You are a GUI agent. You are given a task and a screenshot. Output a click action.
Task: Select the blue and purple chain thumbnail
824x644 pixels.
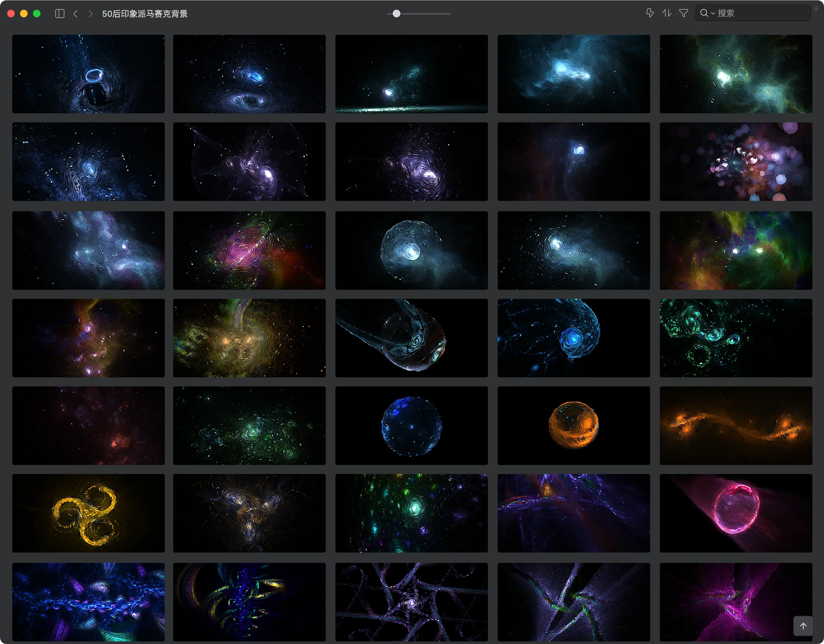tap(88, 602)
